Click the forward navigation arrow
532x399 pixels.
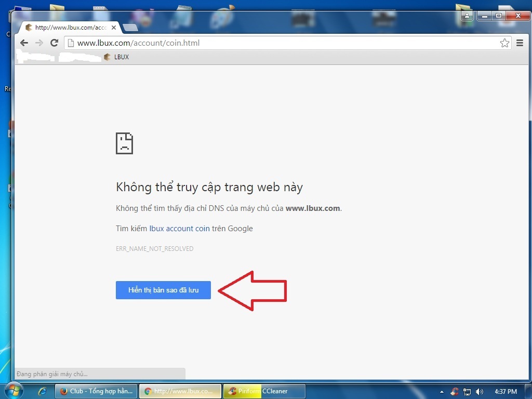(x=39, y=43)
